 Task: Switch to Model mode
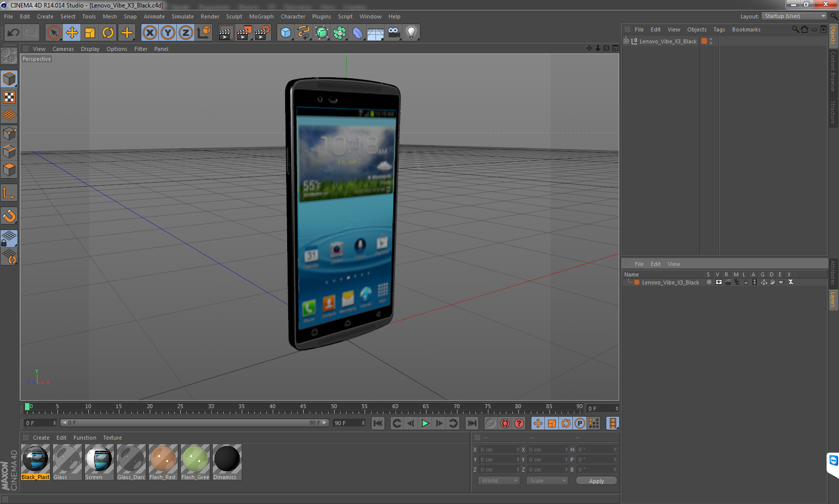click(x=9, y=79)
